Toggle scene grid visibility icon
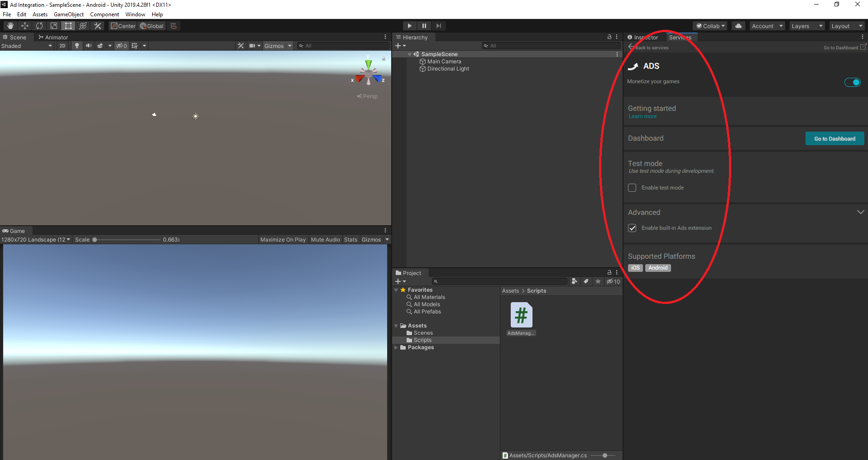The image size is (868, 460). pyautogui.click(x=134, y=46)
